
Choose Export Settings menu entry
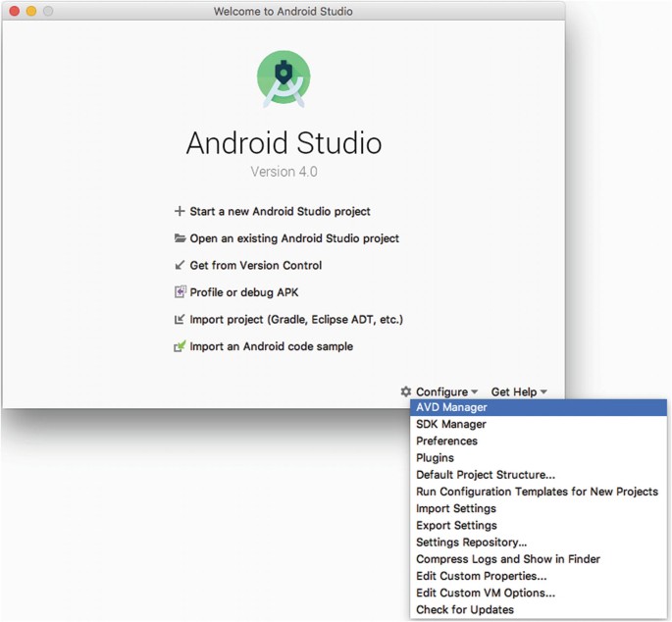(x=539, y=525)
